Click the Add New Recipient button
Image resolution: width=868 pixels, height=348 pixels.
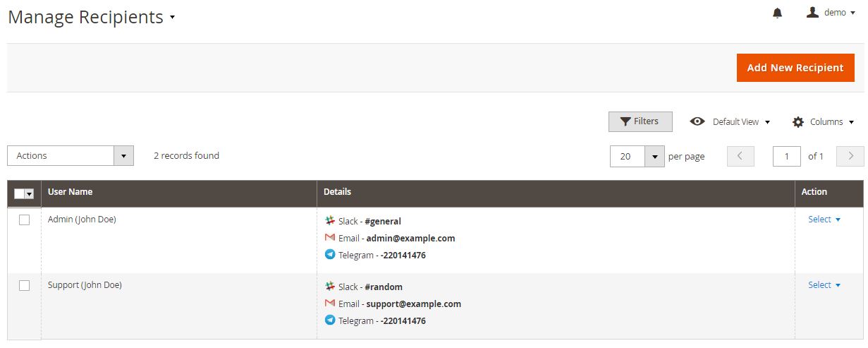point(795,68)
